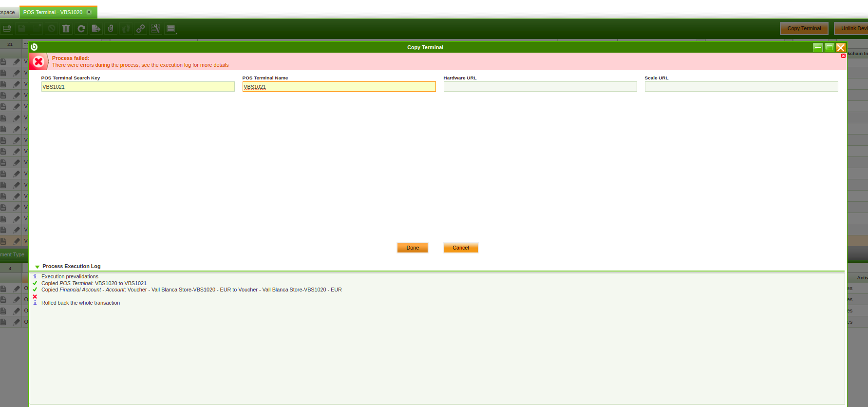Click the 'Process Execution Log' heading text
This screenshot has height=407, width=868.
[x=72, y=266]
